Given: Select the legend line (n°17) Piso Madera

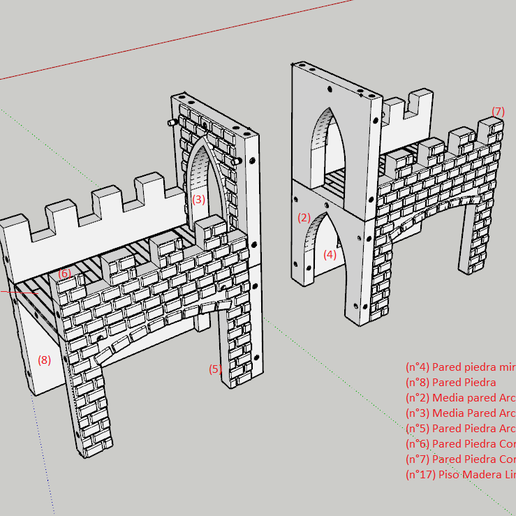Looking at the screenshot, I should coord(461,475).
